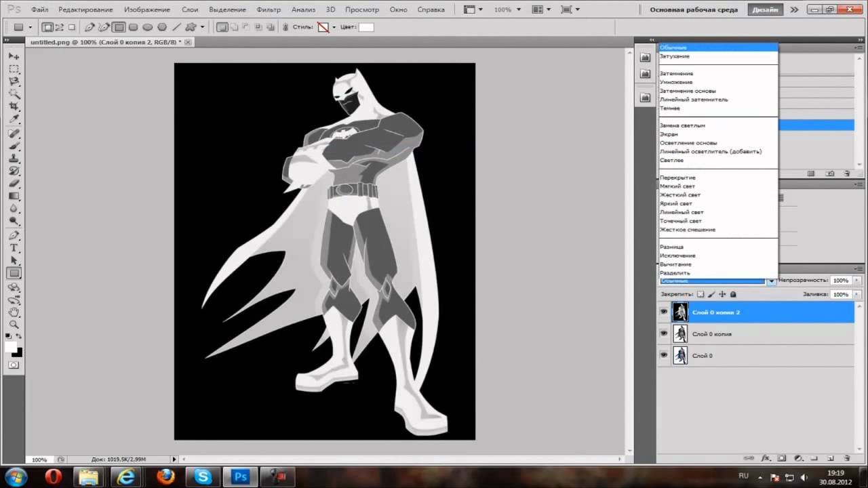
Task: Select the Path Selection tool
Action: 14,261
